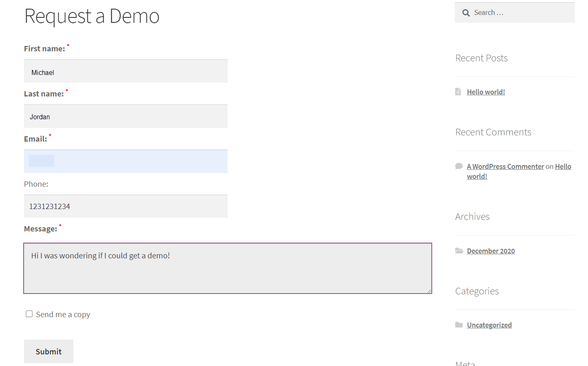
Task: Click the comment bubble icon in Recent Comments
Action: tap(459, 166)
